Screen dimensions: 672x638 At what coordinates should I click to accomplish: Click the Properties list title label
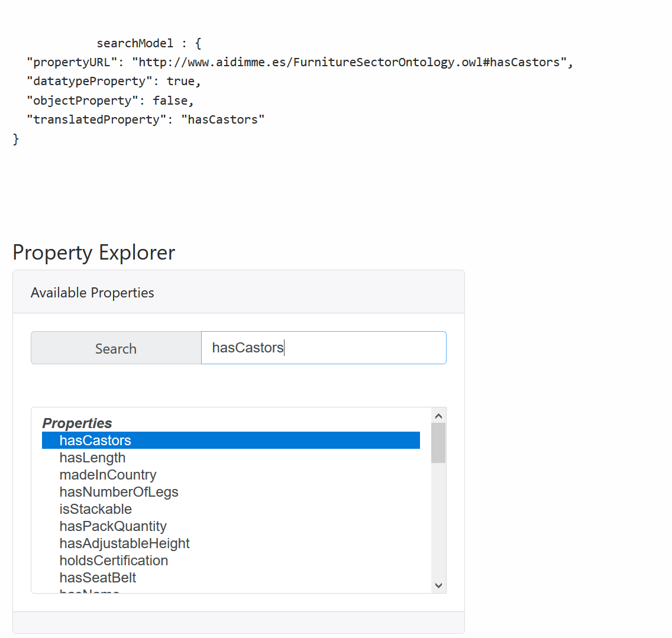[x=77, y=423]
